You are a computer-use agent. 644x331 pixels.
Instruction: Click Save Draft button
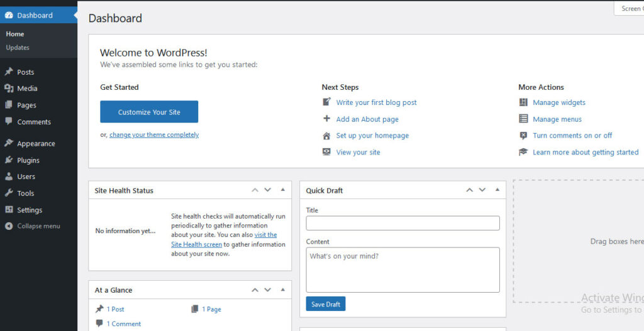click(x=326, y=304)
